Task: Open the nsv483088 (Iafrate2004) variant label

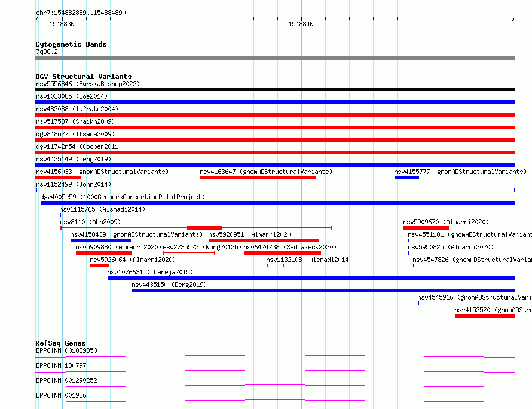Action: tap(77, 109)
